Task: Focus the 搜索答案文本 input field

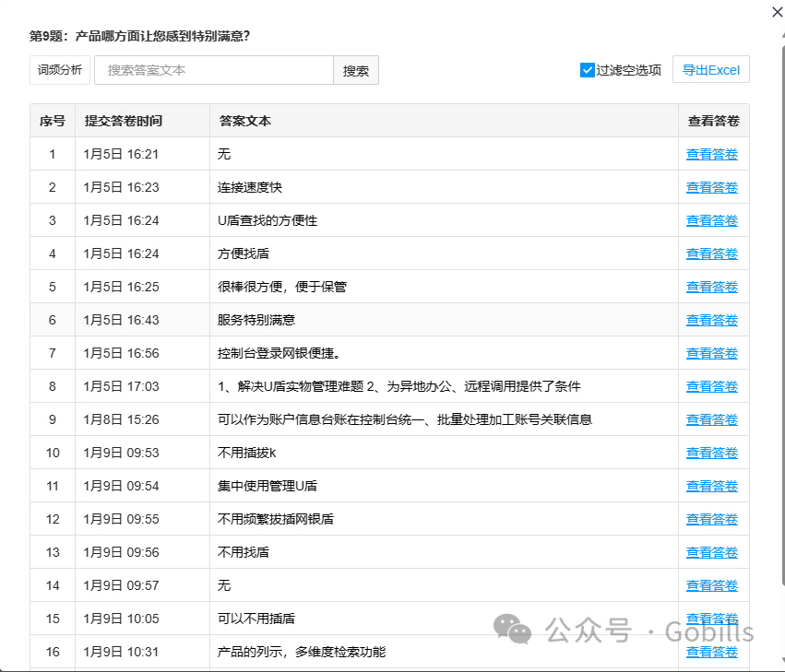Action: [213, 70]
